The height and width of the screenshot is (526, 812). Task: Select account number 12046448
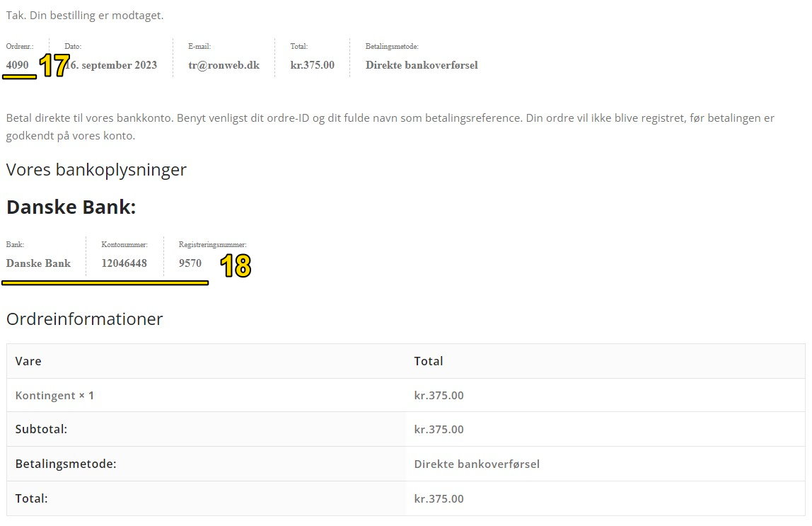tap(124, 263)
